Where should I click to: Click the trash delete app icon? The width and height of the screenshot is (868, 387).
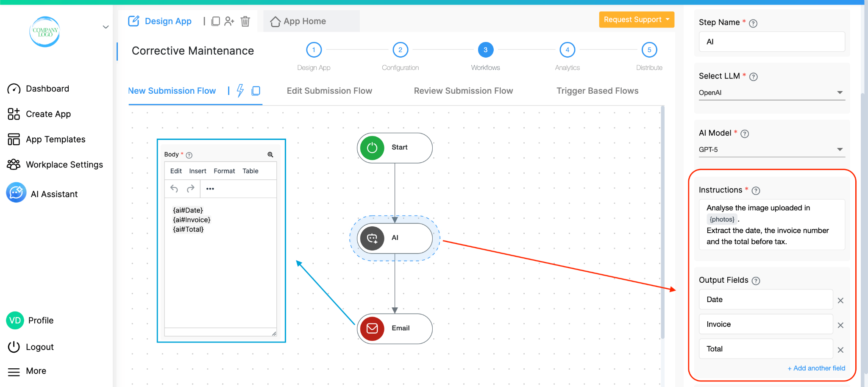[x=245, y=21]
